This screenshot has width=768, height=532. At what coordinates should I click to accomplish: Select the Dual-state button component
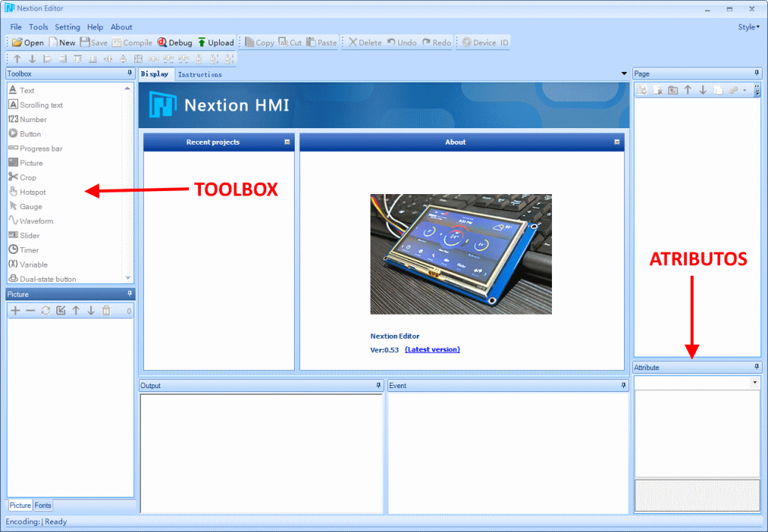(x=42, y=279)
